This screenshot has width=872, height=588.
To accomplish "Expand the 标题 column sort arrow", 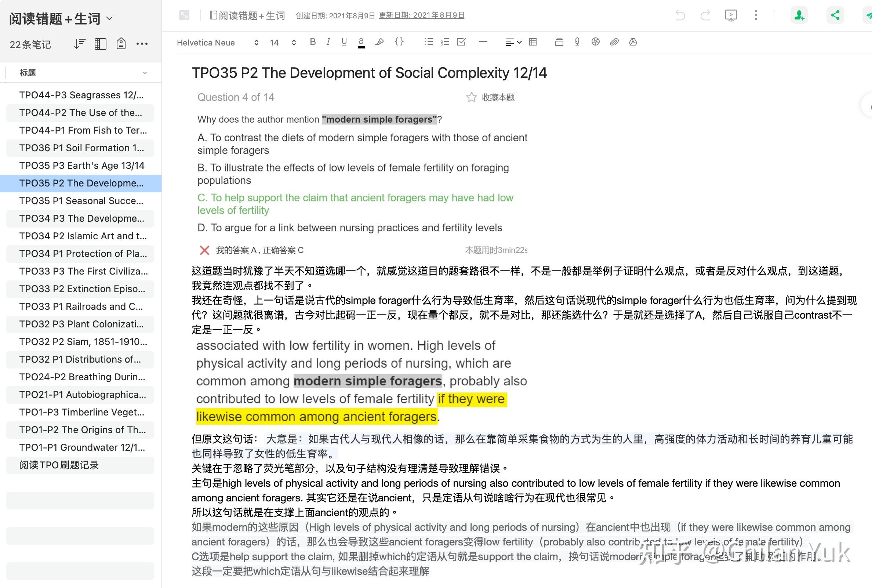I will [x=145, y=73].
